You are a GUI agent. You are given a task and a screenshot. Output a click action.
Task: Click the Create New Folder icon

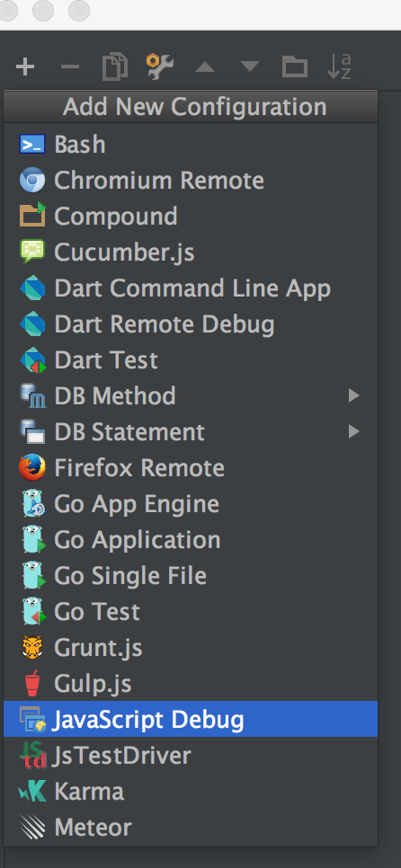pos(294,67)
